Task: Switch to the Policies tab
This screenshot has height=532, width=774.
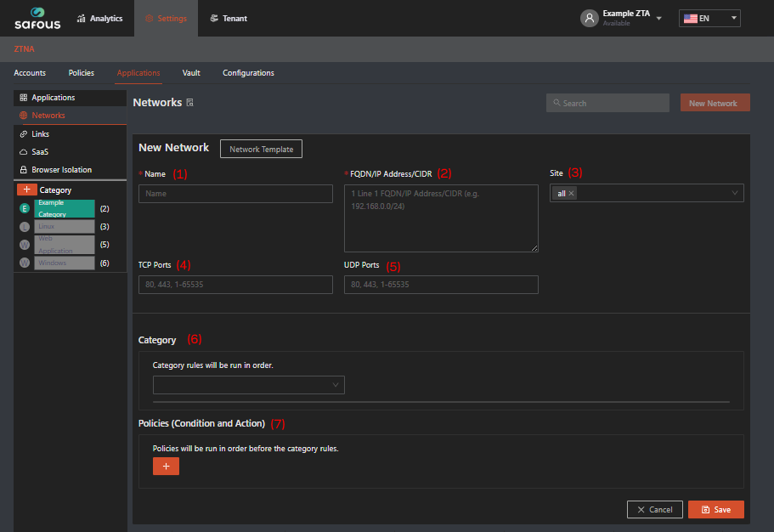Action: pos(82,73)
